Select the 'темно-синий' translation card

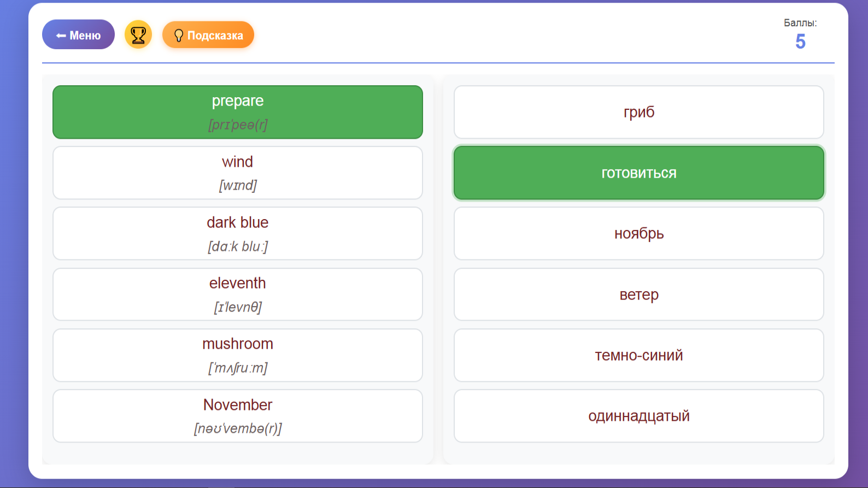pos(638,355)
